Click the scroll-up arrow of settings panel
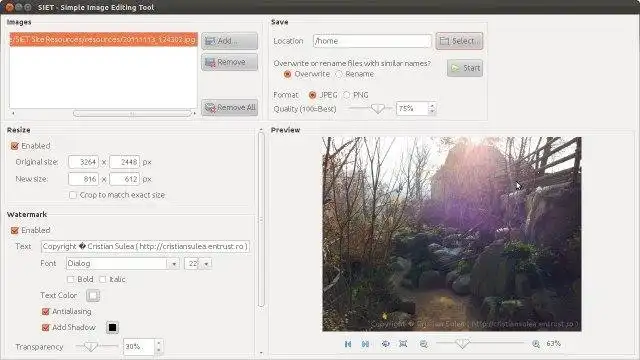The image size is (640, 360). (x=261, y=130)
